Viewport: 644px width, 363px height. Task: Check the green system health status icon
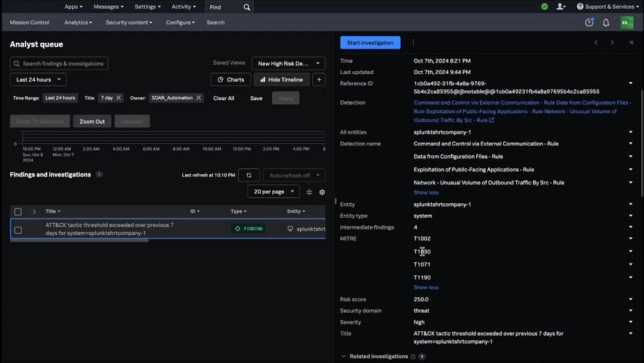tap(545, 7)
